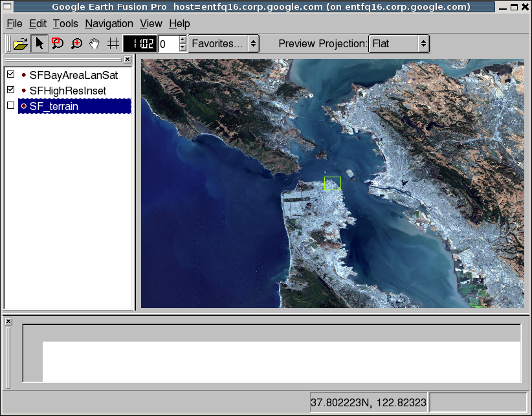Close the bottom log panel
The height and width of the screenshot is (416, 532).
click(x=7, y=322)
